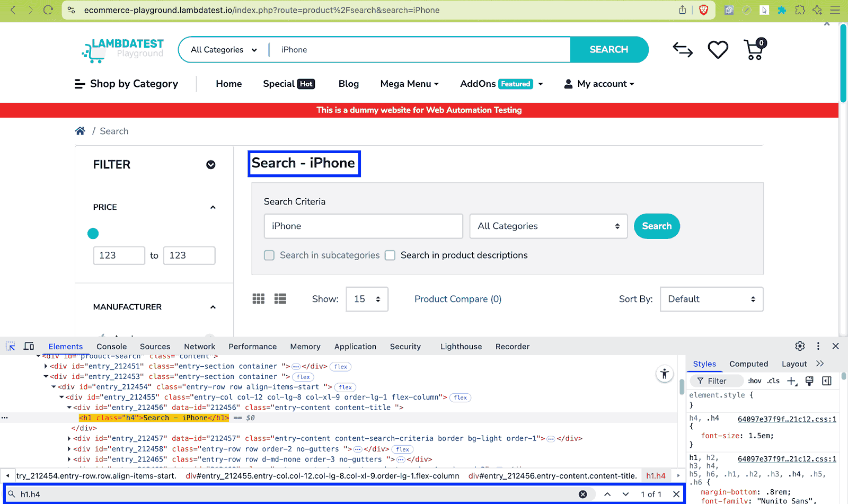
Task: Toggle element pseudo-states with :hov
Action: click(x=754, y=381)
